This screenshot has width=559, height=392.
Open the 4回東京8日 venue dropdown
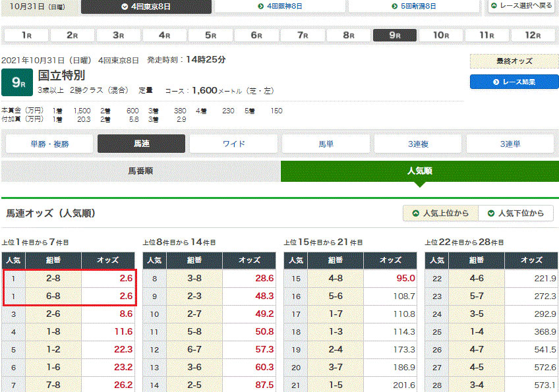click(x=146, y=7)
